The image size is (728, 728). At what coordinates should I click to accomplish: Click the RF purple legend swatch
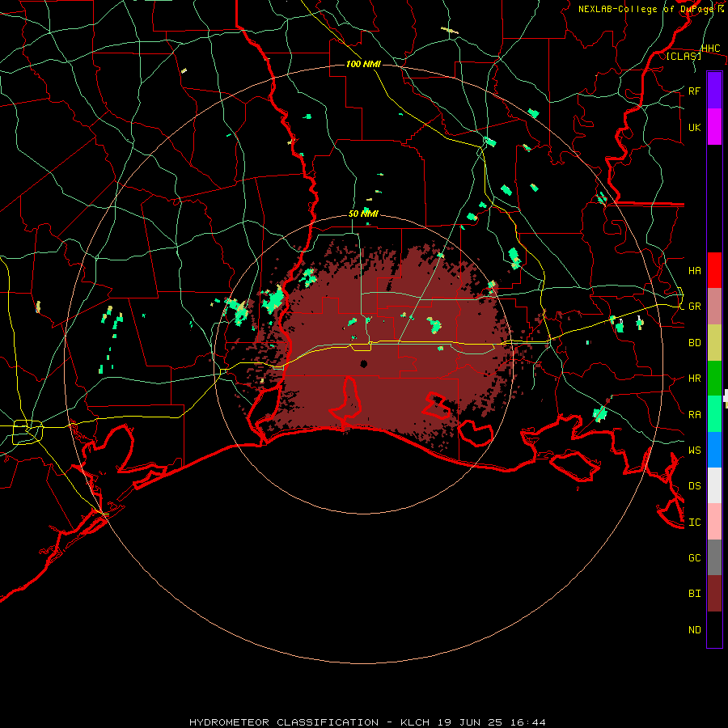pyautogui.click(x=714, y=91)
